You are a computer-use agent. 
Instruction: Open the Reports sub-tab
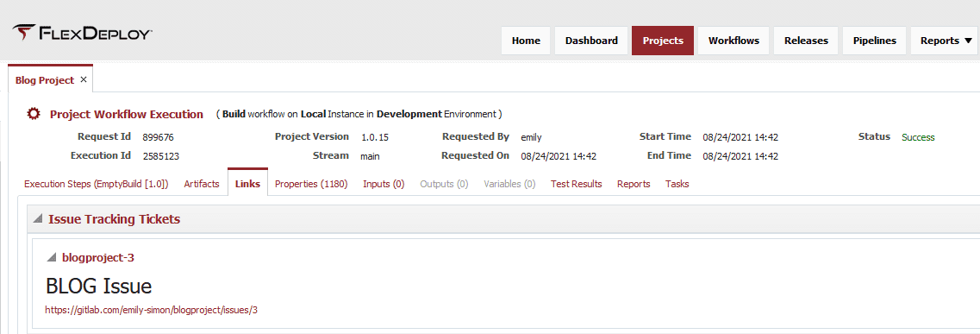tap(634, 184)
